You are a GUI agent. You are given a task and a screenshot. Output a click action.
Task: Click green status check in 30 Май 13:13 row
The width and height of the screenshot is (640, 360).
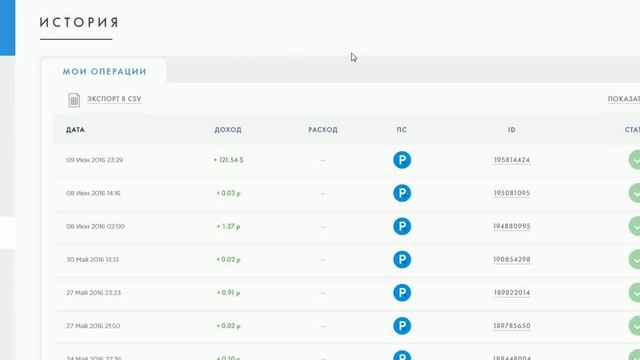coord(634,260)
